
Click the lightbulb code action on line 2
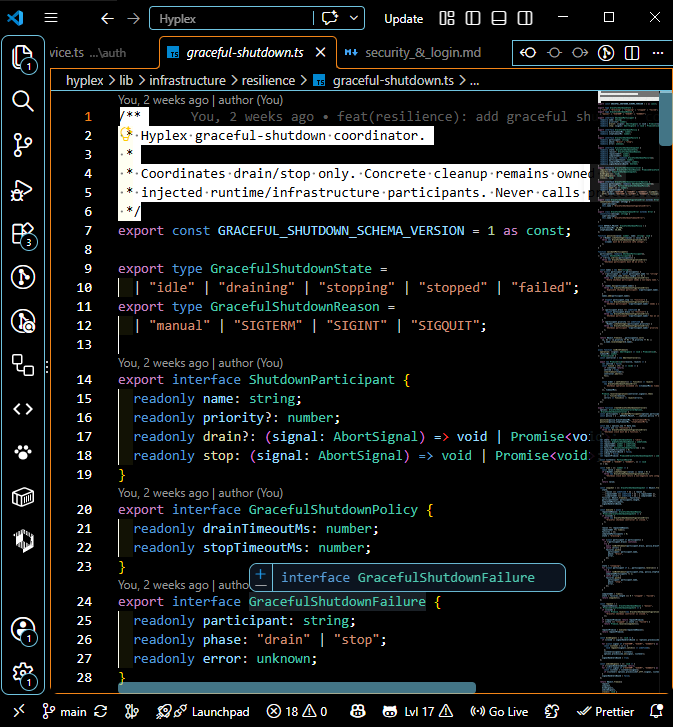[126, 134]
